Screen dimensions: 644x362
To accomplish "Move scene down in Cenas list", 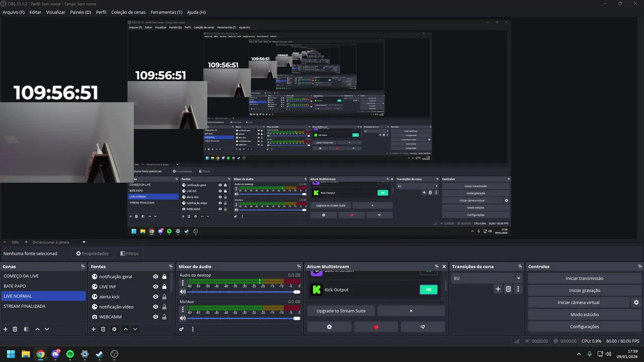I will click(x=47, y=329).
